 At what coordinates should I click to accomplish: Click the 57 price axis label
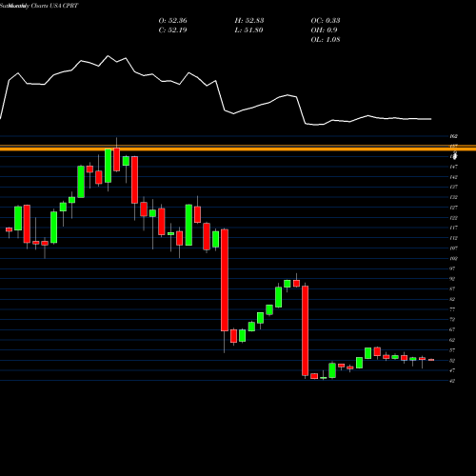pyautogui.click(x=452, y=350)
